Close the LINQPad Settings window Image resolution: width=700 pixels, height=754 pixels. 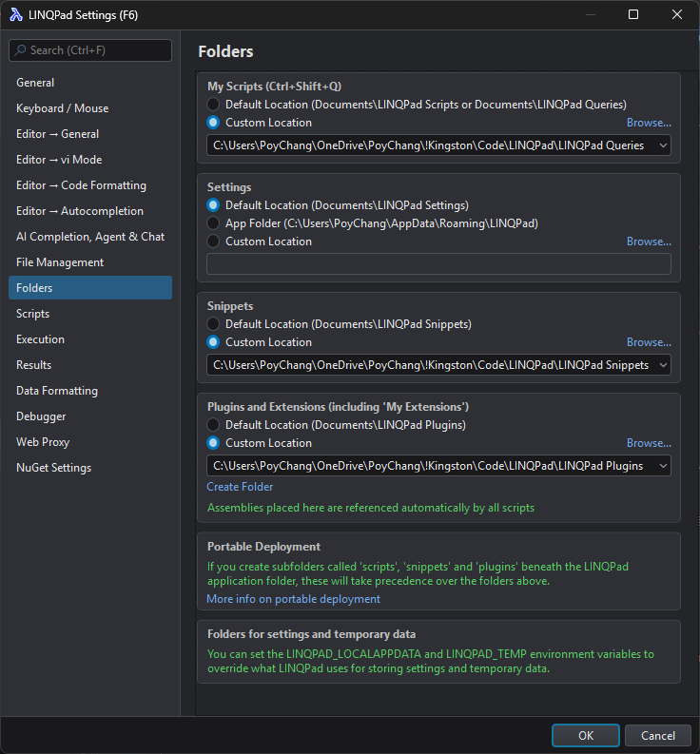[677, 14]
